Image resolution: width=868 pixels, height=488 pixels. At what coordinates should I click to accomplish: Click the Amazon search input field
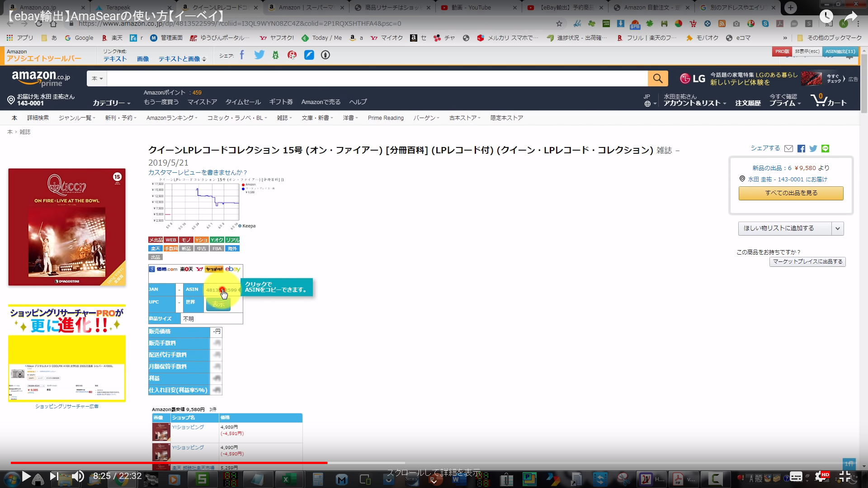click(377, 79)
